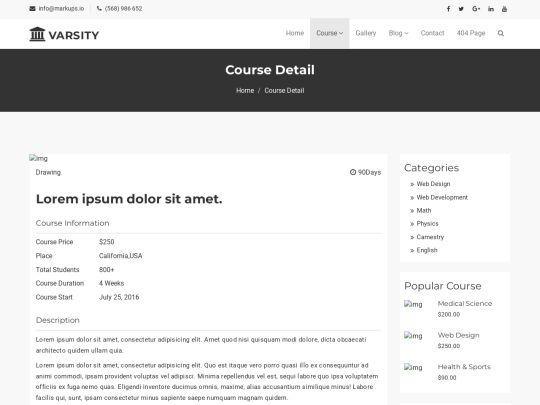Click the clock icon beside 90Days
Image resolution: width=540 pixels, height=405 pixels.
click(x=353, y=172)
